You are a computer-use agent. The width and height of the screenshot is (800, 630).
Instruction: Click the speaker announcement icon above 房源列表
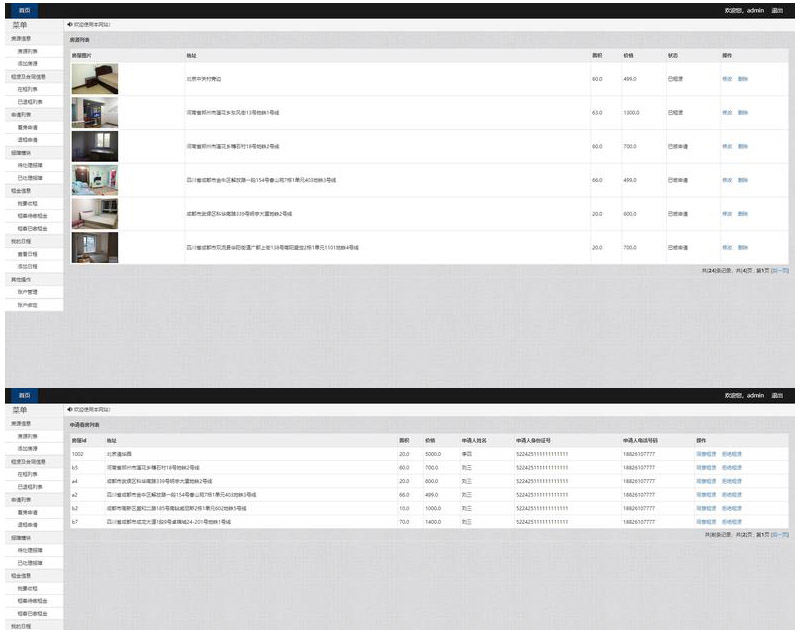click(x=69, y=24)
